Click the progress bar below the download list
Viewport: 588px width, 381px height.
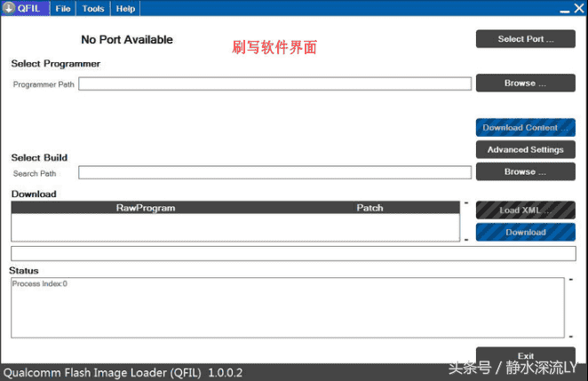coord(293,253)
